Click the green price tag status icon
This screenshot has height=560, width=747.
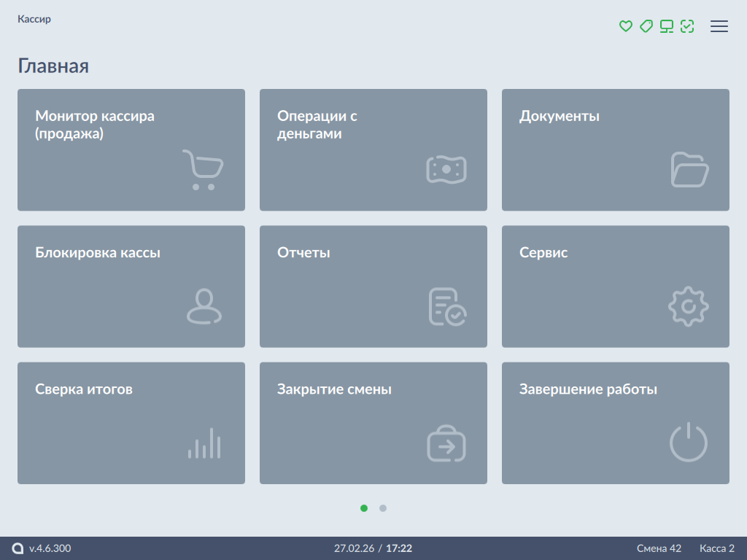[646, 26]
